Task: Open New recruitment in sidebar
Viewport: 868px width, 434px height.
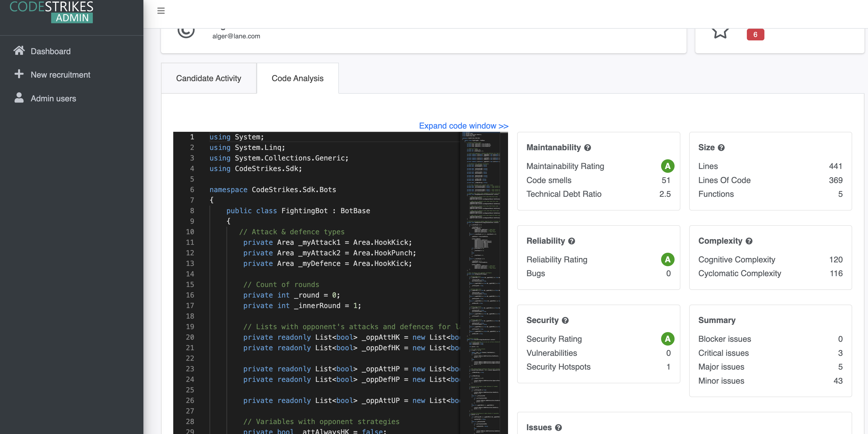Action: click(61, 74)
